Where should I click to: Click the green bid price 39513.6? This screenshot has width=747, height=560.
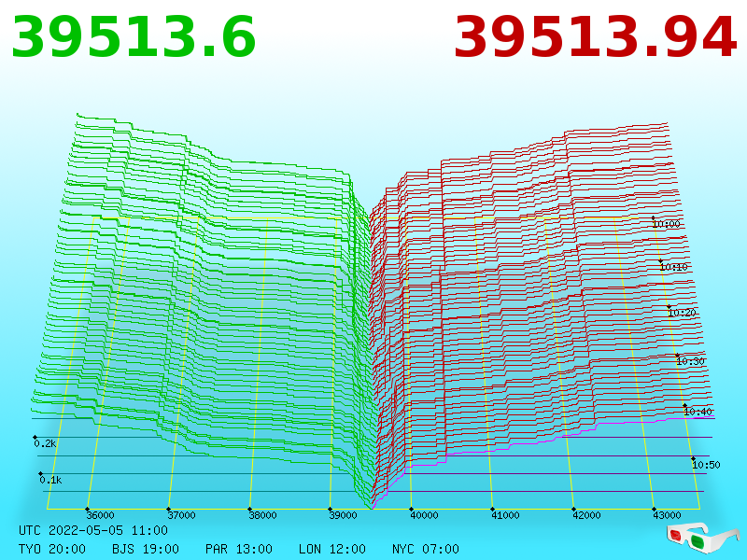pyautogui.click(x=134, y=37)
